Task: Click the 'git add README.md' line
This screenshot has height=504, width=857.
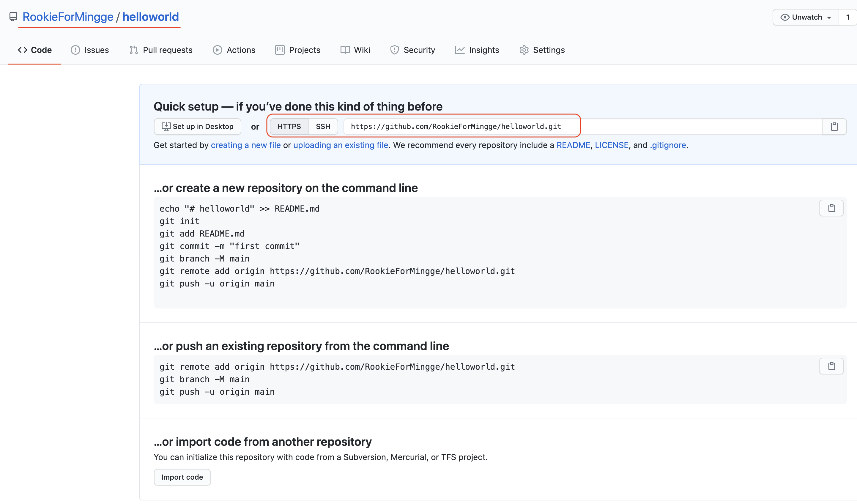Action: click(202, 234)
